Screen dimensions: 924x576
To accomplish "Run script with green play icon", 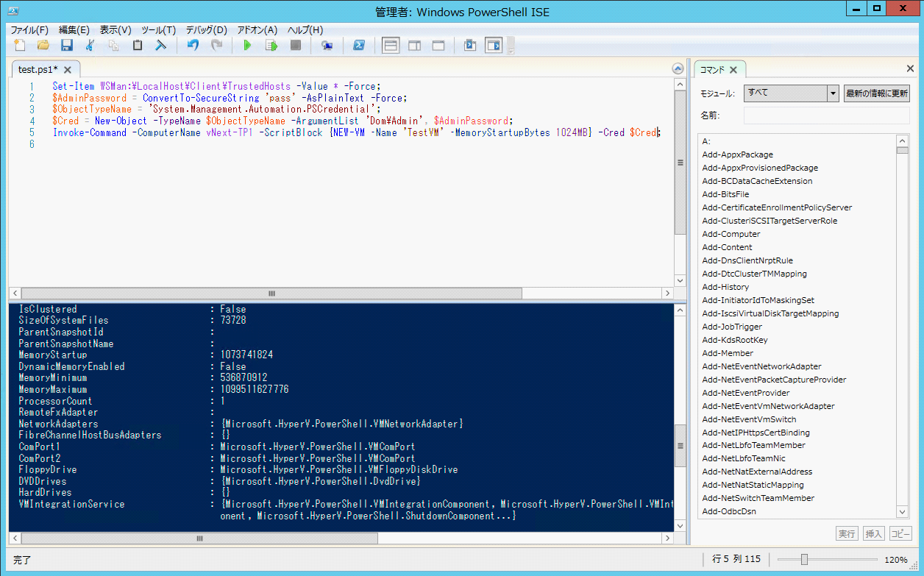I will pos(248,46).
